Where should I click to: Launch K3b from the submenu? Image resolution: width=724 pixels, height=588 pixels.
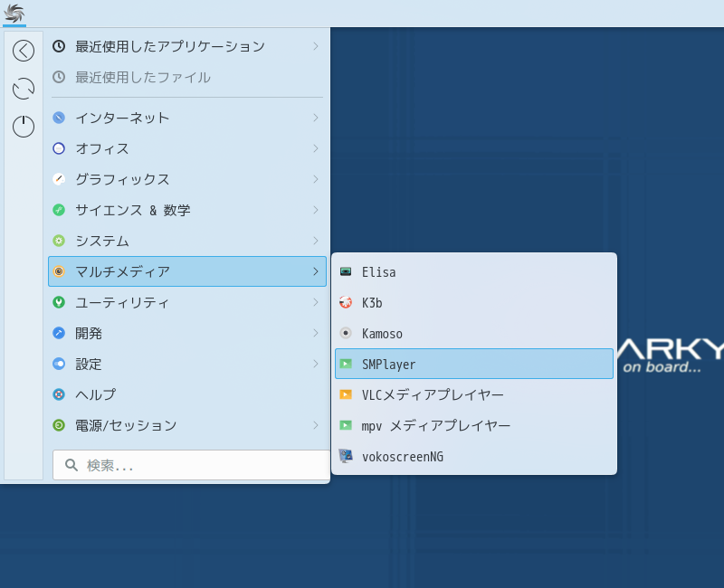(474, 302)
